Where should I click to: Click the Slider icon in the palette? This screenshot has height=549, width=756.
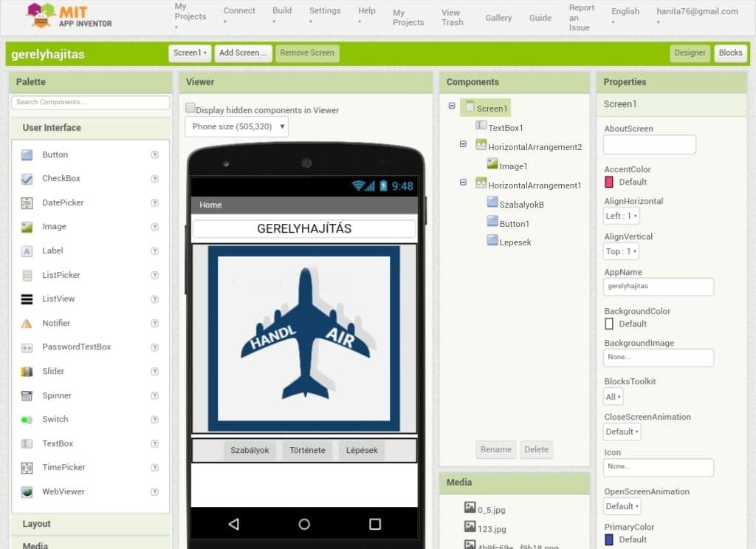tap(27, 372)
